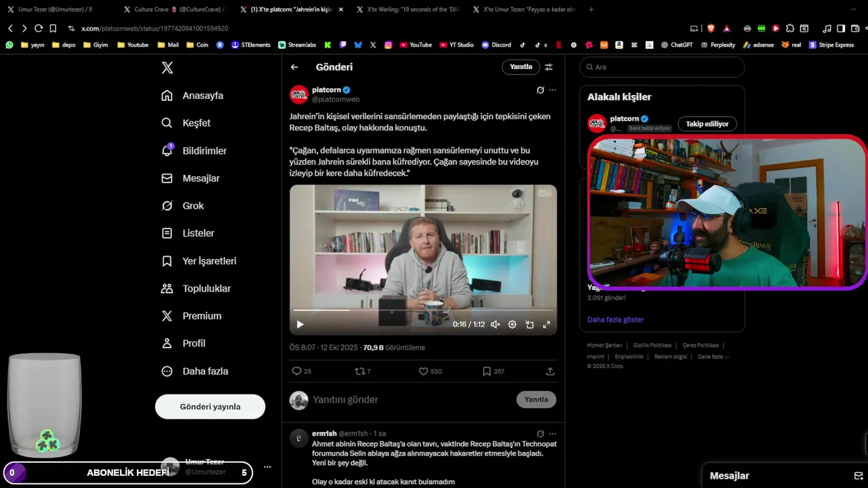Open the ChatGPT bookmark
The image size is (868, 488).
pos(676,45)
